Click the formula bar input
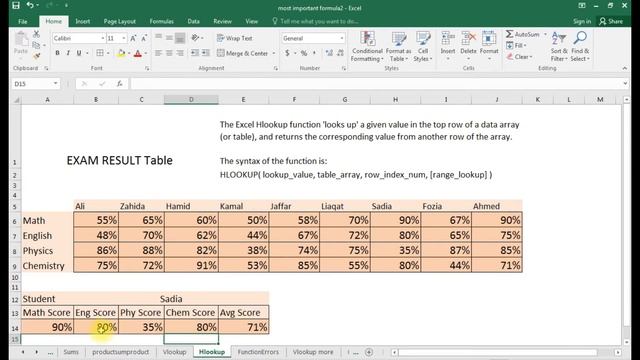640x360 pixels. (x=376, y=84)
